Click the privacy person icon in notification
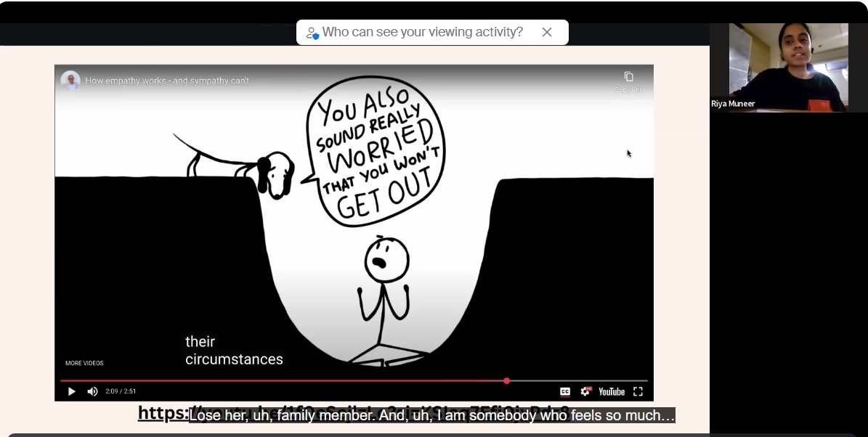868x437 pixels. pyautogui.click(x=312, y=33)
